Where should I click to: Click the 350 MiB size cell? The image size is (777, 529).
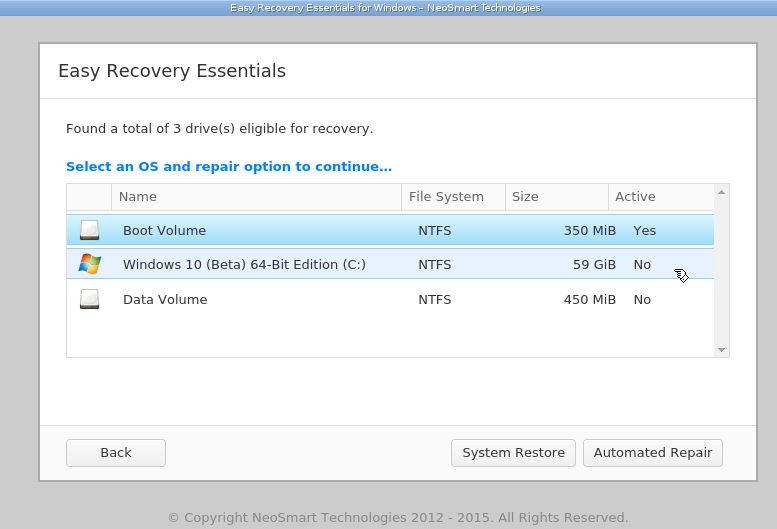tap(590, 230)
